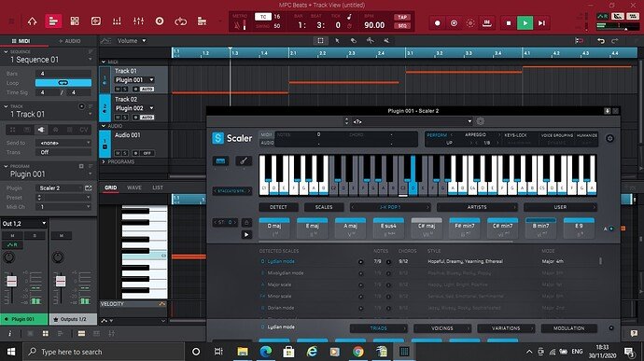This screenshot has width=644, height=361.
Task: Enable the TC timing correct button
Action: (263, 17)
